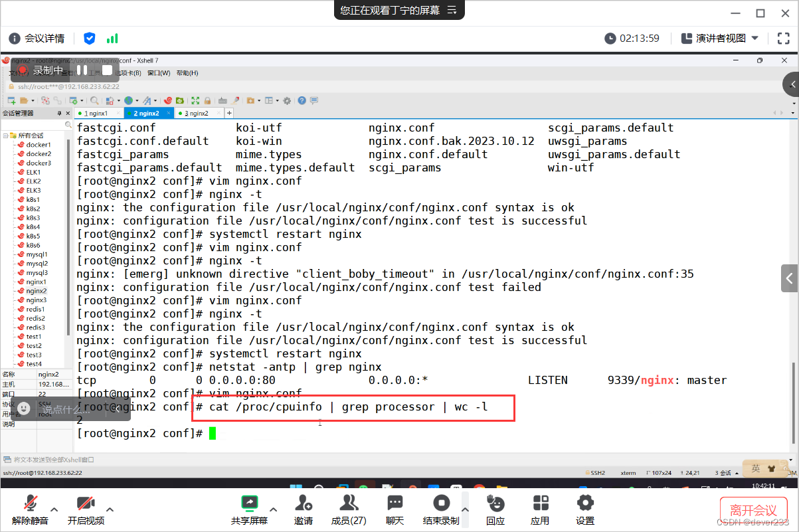Toggle fullscreen meeting view icon
Image resolution: width=799 pixels, height=532 pixels.
pyautogui.click(x=782, y=39)
